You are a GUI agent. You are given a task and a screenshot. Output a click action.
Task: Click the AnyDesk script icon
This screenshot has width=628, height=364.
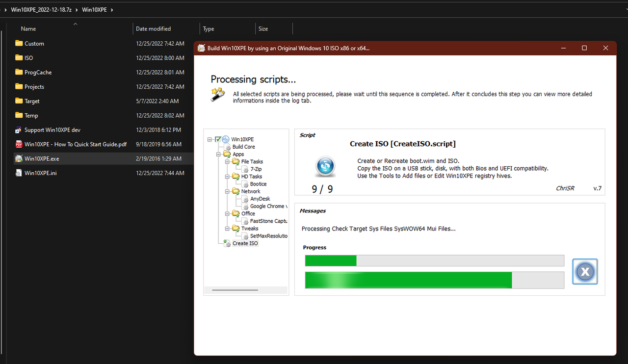(245, 199)
